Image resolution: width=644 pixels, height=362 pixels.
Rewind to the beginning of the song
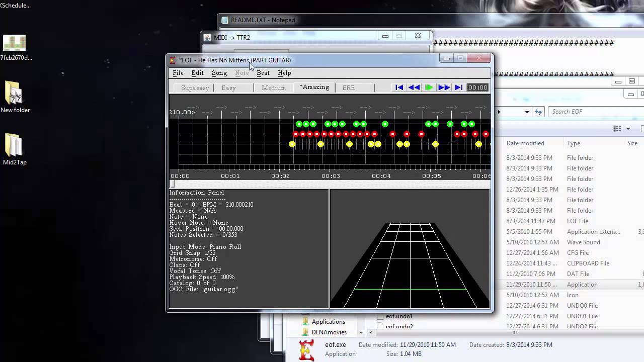[399, 87]
